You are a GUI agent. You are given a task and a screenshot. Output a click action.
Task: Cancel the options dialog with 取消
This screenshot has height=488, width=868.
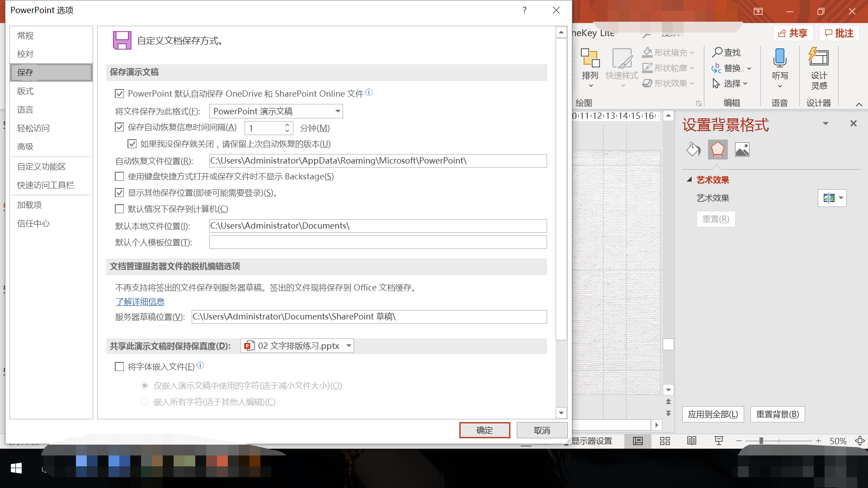click(x=542, y=430)
